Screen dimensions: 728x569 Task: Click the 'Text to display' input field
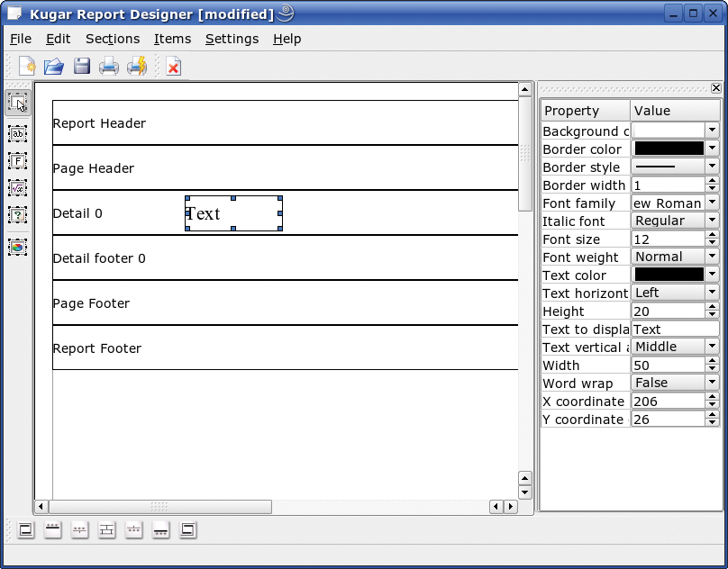(x=676, y=329)
